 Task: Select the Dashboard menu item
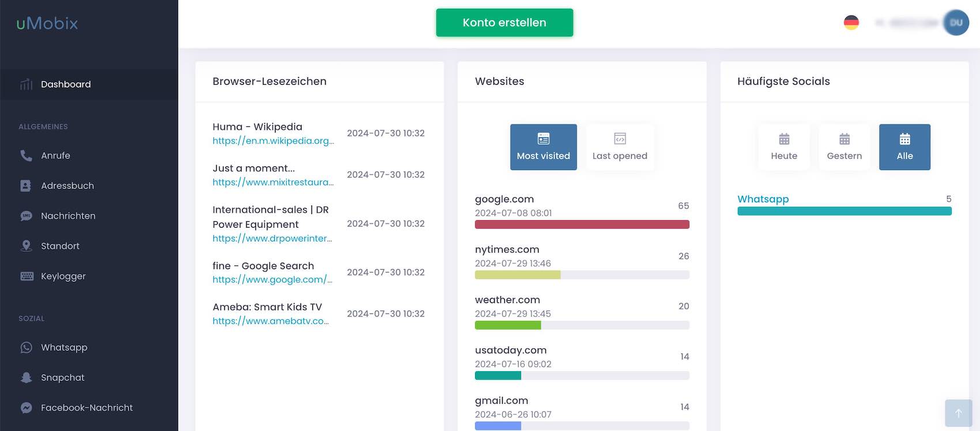[x=89, y=84]
